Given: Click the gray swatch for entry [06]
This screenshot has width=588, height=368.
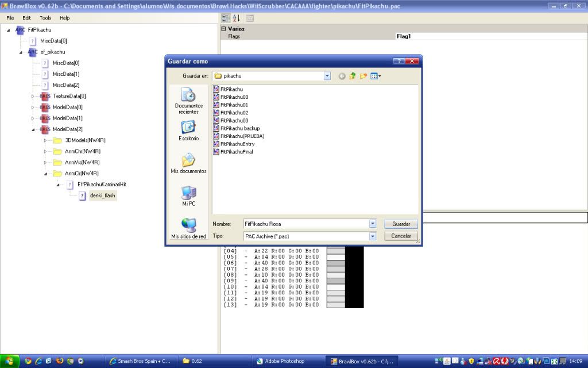Looking at the screenshot, I should pos(335,263).
